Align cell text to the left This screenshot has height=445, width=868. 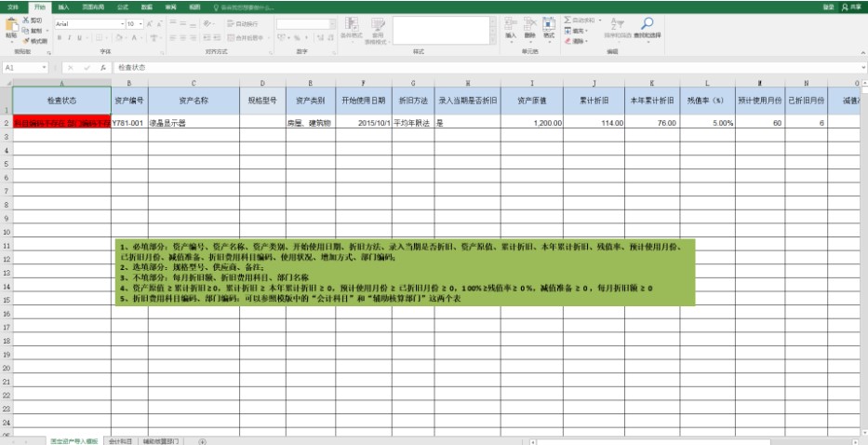173,37
